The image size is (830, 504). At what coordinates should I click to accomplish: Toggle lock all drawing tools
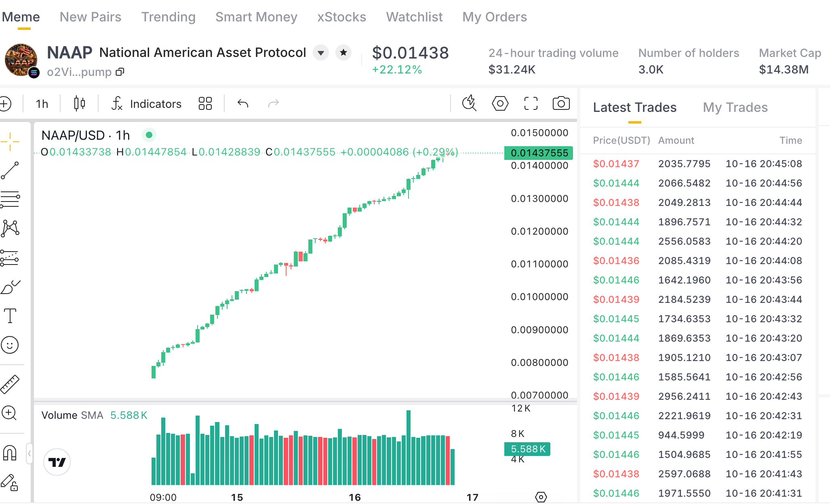click(x=10, y=482)
